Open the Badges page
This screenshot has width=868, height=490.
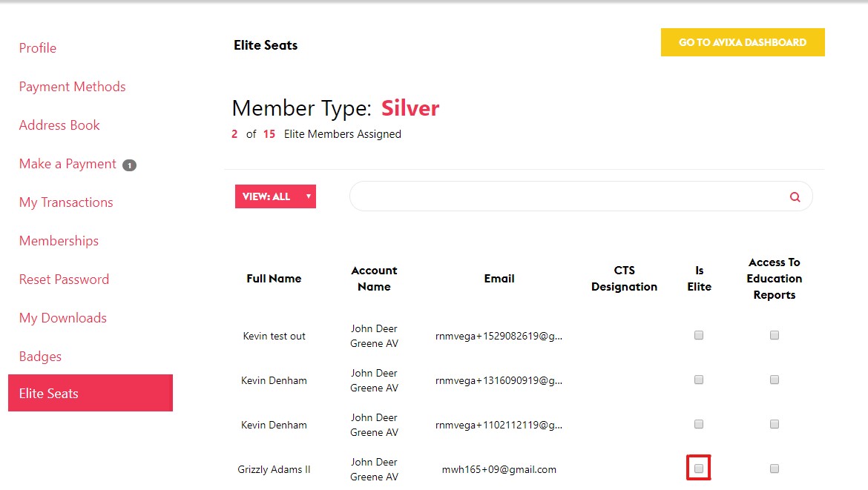(x=40, y=357)
